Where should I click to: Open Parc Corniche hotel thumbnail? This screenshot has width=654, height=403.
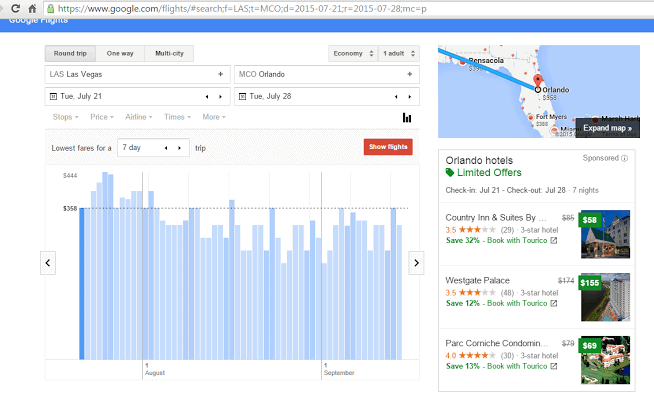[605, 360]
